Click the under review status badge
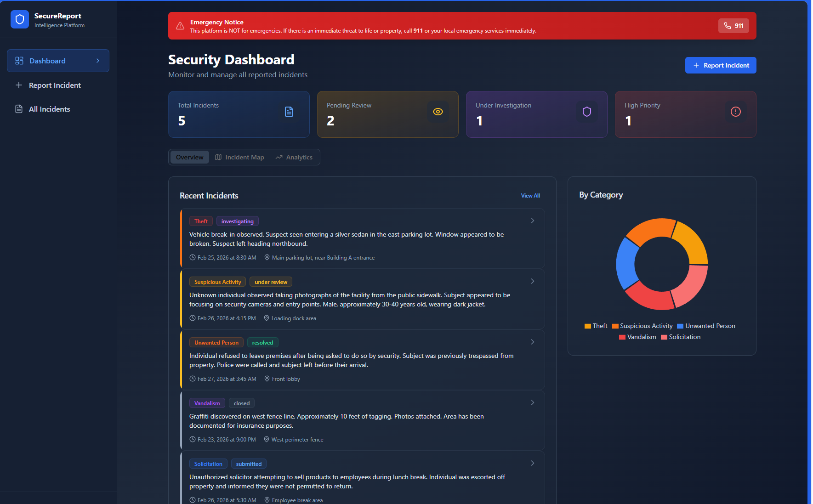 click(271, 282)
